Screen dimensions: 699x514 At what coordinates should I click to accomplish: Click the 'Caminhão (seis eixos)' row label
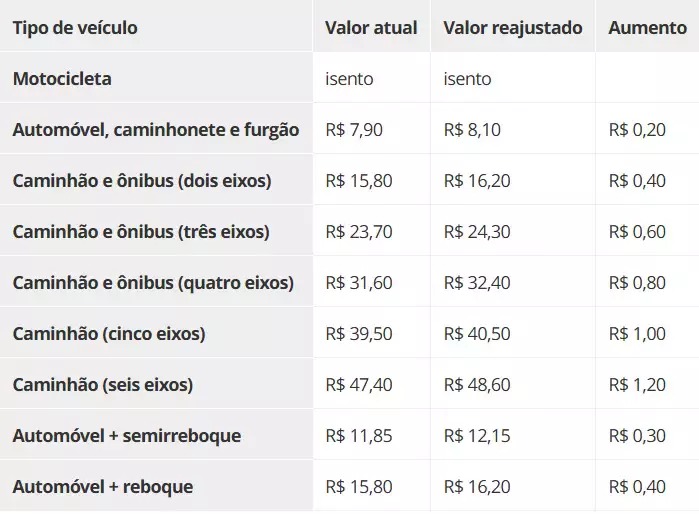103,384
